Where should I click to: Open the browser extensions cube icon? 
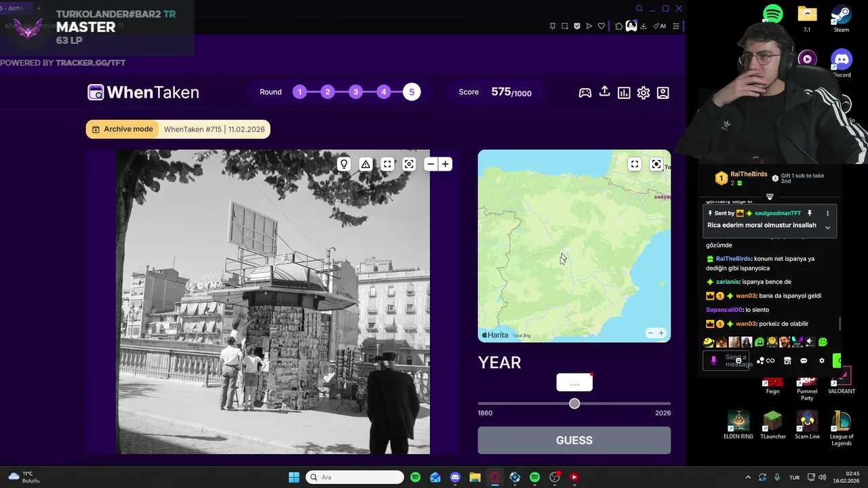point(619,26)
